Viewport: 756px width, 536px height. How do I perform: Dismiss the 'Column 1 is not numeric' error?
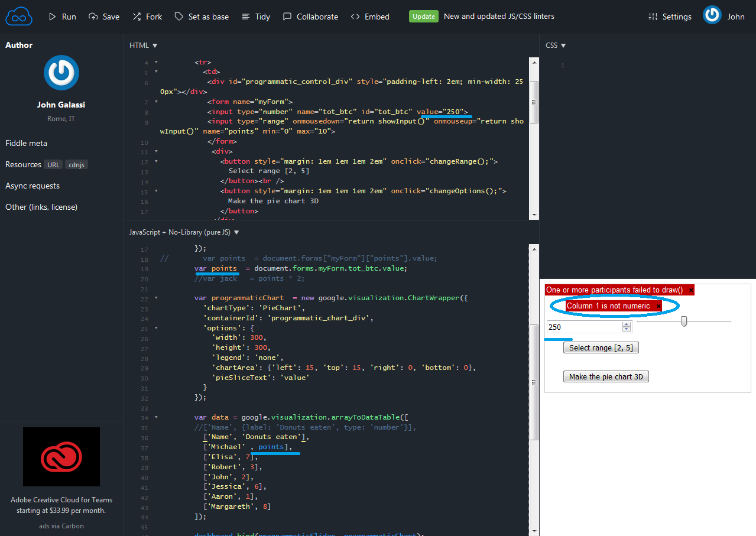point(658,306)
